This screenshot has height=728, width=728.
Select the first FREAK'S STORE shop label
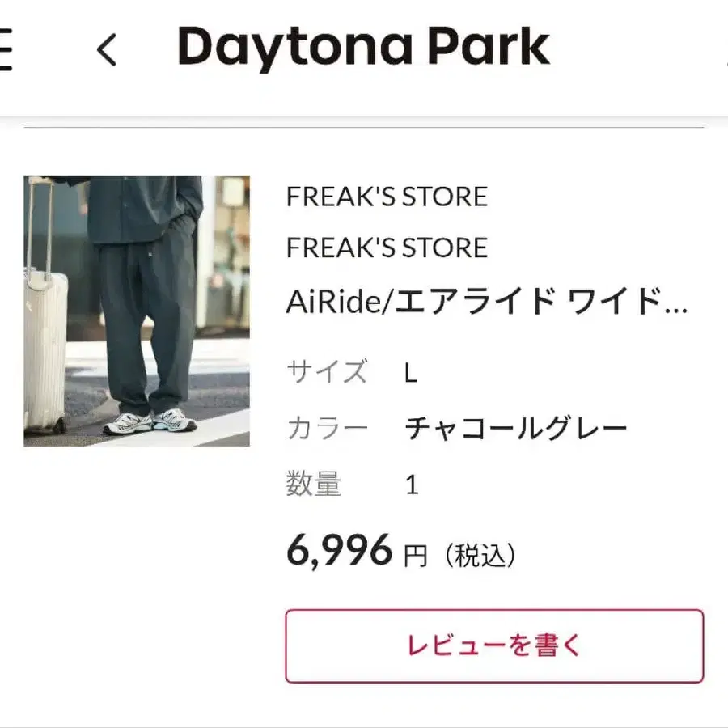pyautogui.click(x=387, y=197)
